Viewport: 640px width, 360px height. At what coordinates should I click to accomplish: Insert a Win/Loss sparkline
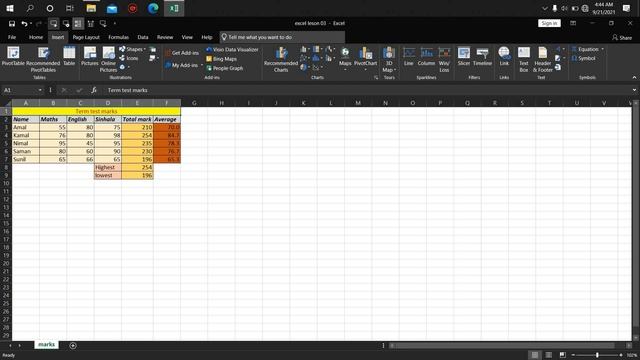444,59
